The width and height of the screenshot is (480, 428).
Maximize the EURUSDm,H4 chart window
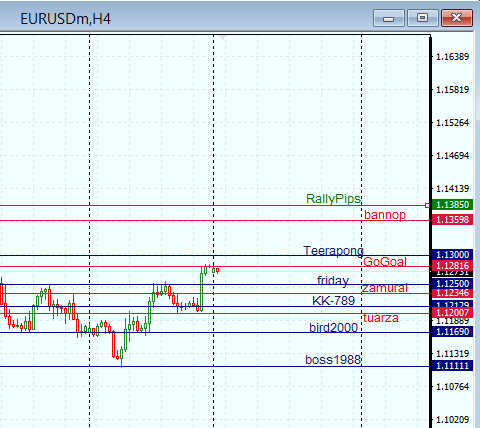coord(423,18)
